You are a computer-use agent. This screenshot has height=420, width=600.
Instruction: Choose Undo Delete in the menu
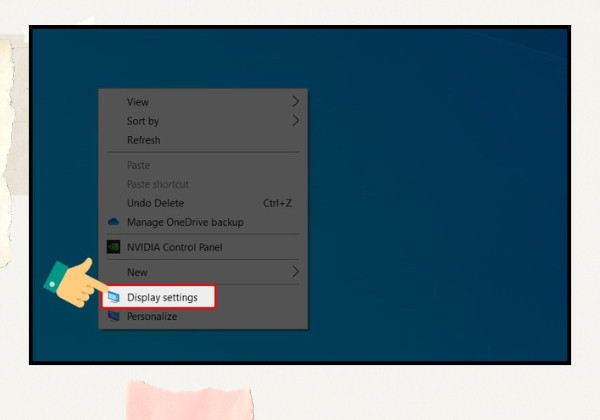(x=203, y=203)
